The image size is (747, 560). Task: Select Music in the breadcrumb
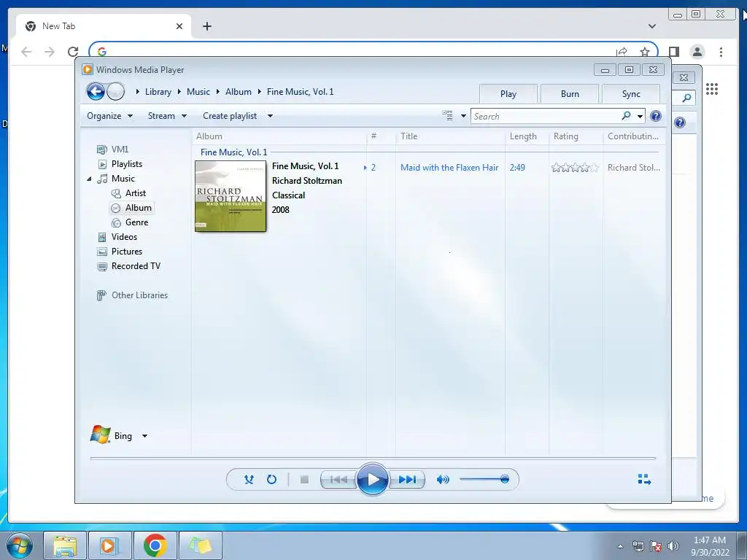(x=198, y=92)
